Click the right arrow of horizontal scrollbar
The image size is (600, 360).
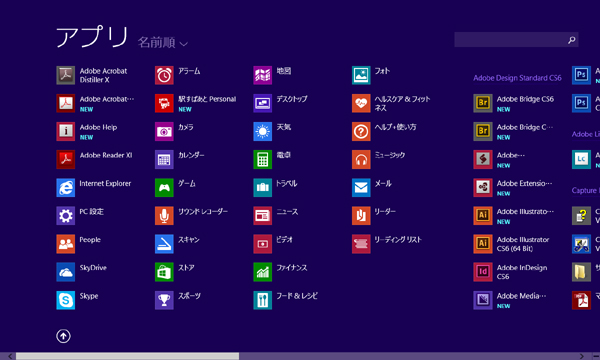coord(582,356)
